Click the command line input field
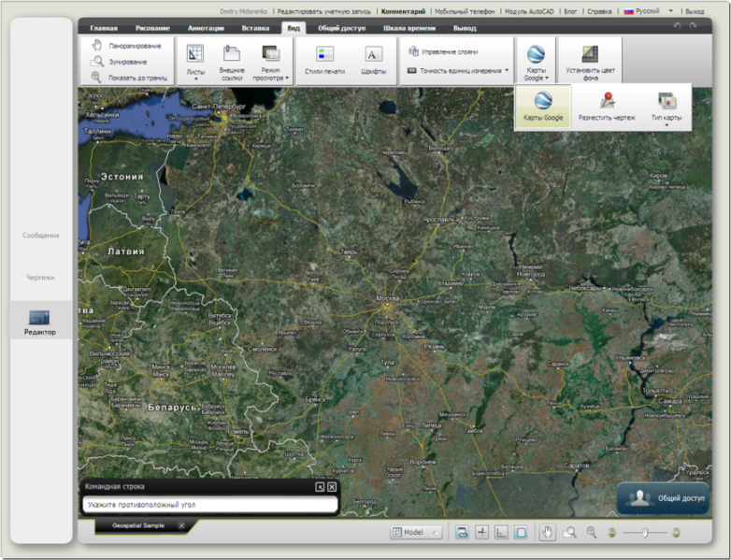 click(x=210, y=505)
